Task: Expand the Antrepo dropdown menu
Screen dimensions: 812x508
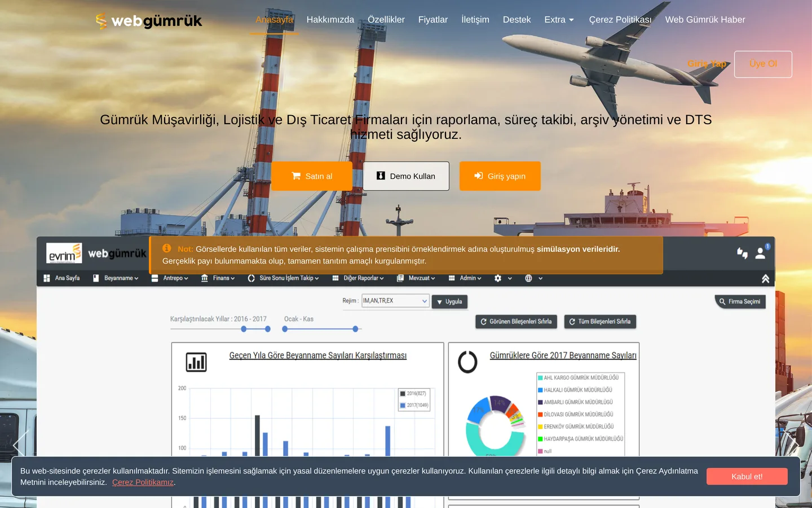Action: [170, 278]
